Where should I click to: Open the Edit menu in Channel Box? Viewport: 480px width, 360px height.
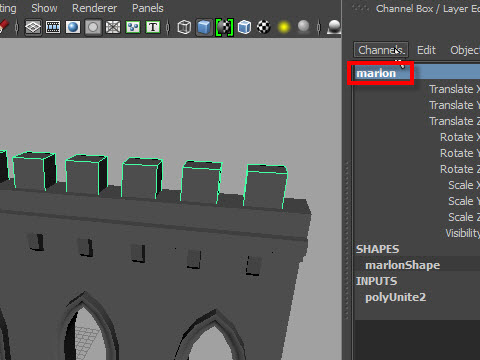click(426, 50)
